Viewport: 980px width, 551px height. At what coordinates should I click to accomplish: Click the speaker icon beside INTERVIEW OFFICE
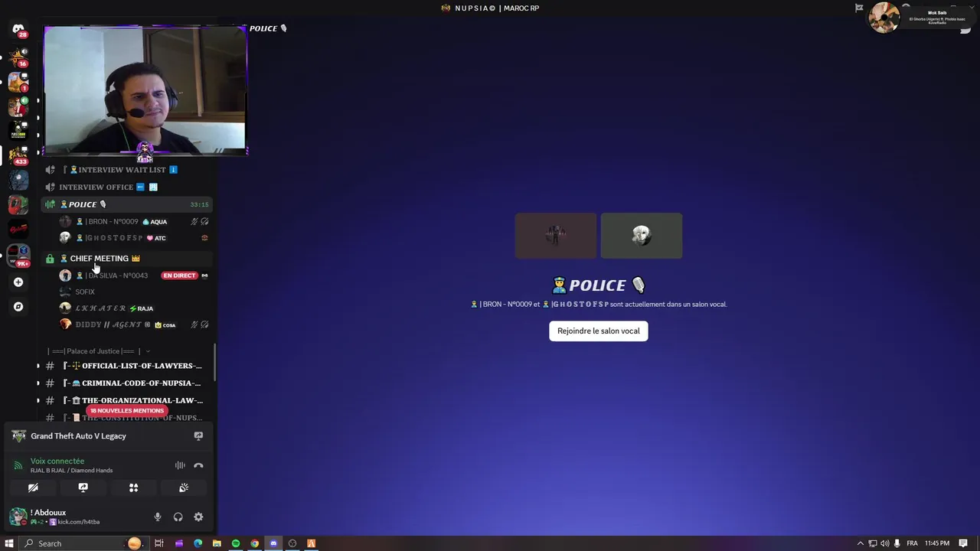pos(50,187)
